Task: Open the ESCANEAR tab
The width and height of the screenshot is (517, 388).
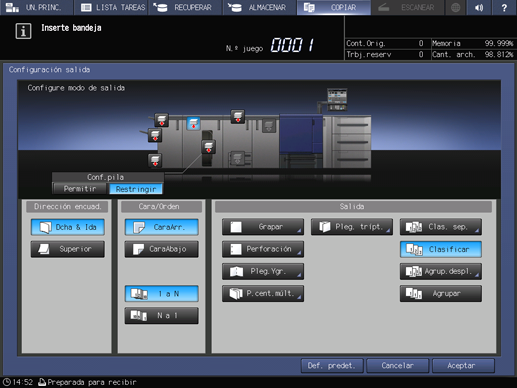Action: pos(408,7)
